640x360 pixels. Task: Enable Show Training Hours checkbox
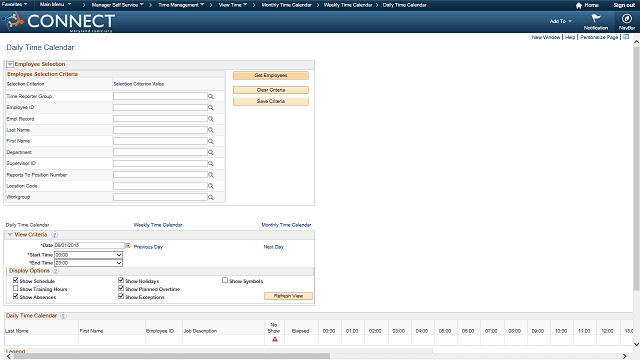coord(16,288)
